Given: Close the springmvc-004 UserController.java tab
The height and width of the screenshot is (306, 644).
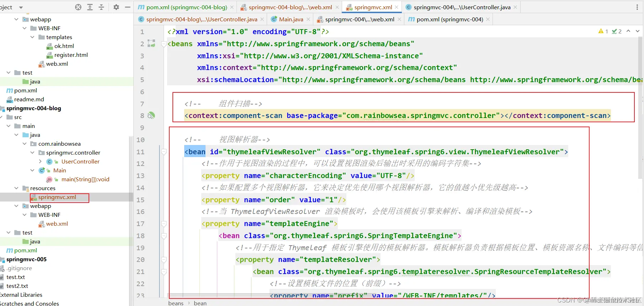Looking at the screenshot, I should (x=515, y=7).
